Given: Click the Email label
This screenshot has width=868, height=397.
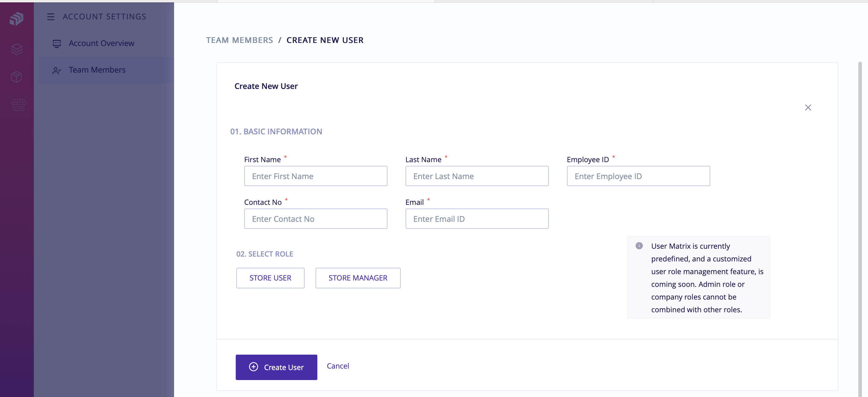Looking at the screenshot, I should [x=414, y=202].
